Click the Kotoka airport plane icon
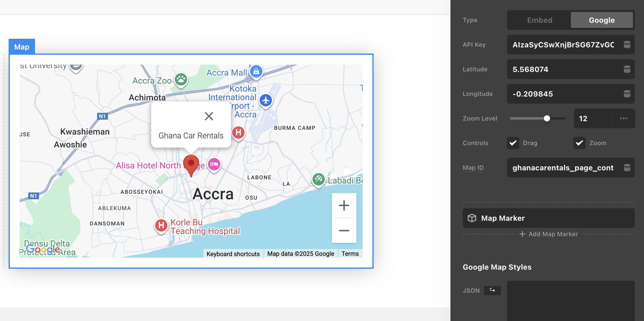Image resolution: width=644 pixels, height=321 pixels. coord(266,101)
